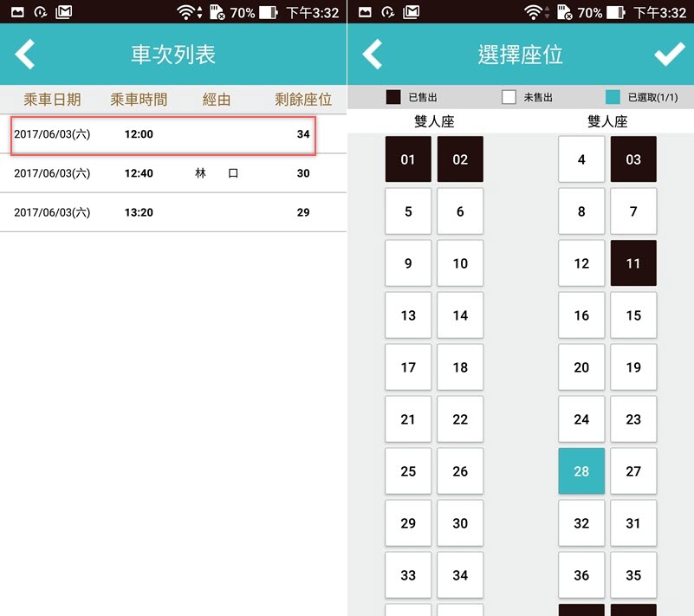Choose seat 5
Image resolution: width=694 pixels, height=616 pixels.
coord(408,211)
